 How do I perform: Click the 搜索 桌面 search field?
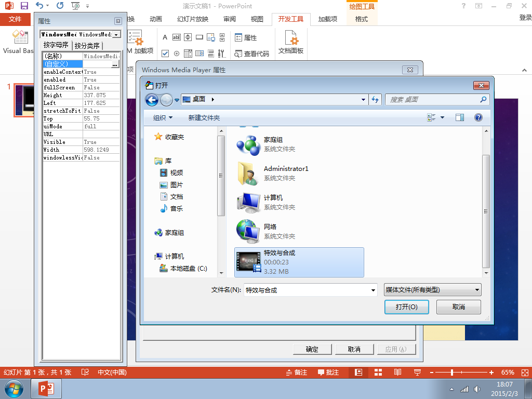point(437,99)
